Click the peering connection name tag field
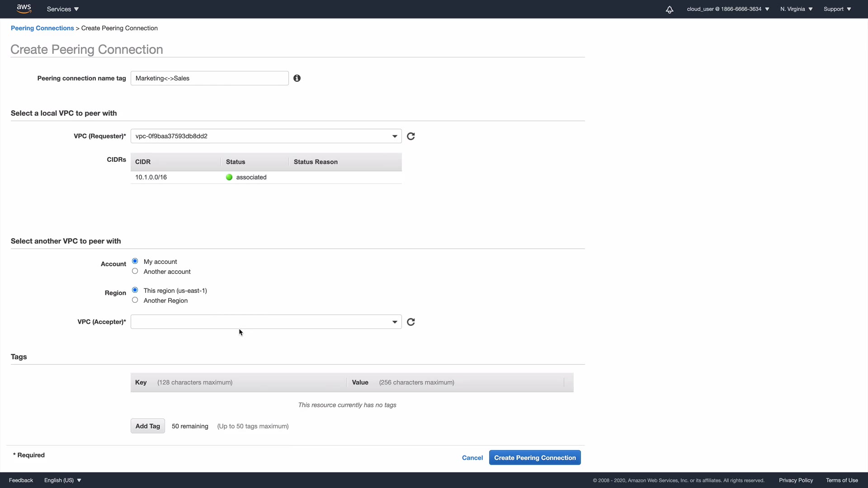868x488 pixels. [209, 78]
